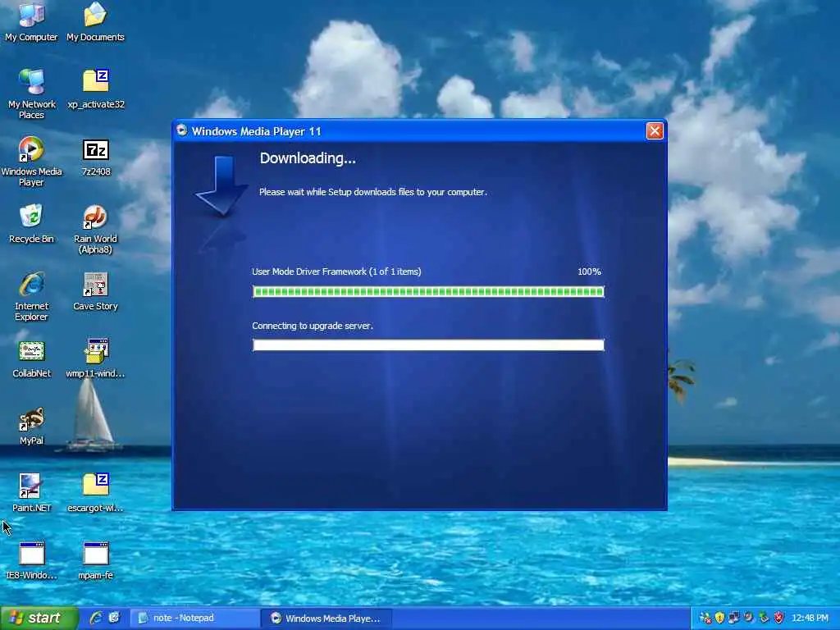
Task: Click the red shield with X tray icon
Action: point(779,619)
